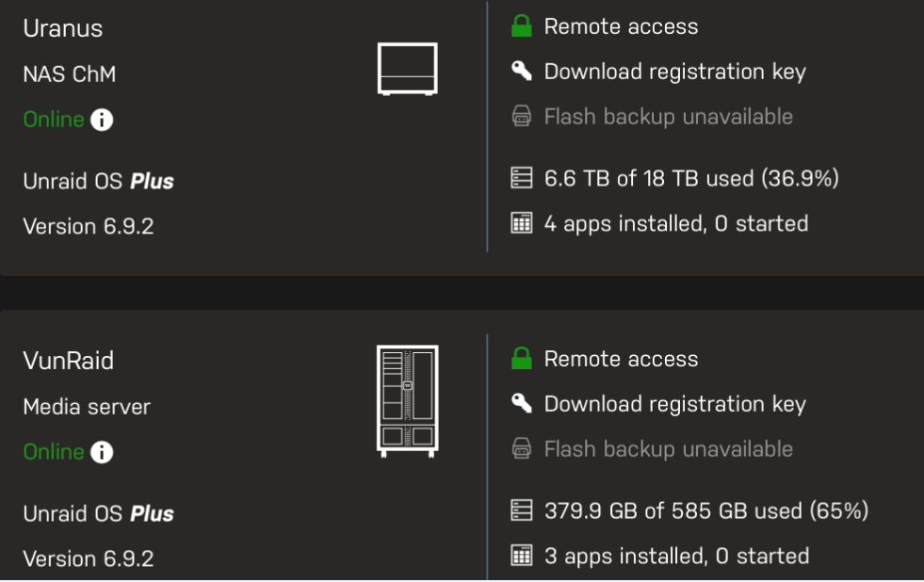
Task: Click the green lock icon for Uranus
Action: point(522,26)
